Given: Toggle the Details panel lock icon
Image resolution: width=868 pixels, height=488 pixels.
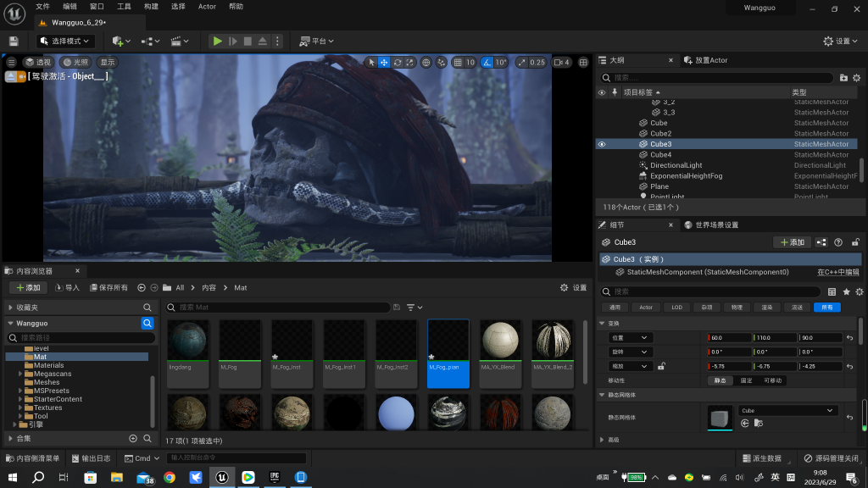Looking at the screenshot, I should (855, 242).
